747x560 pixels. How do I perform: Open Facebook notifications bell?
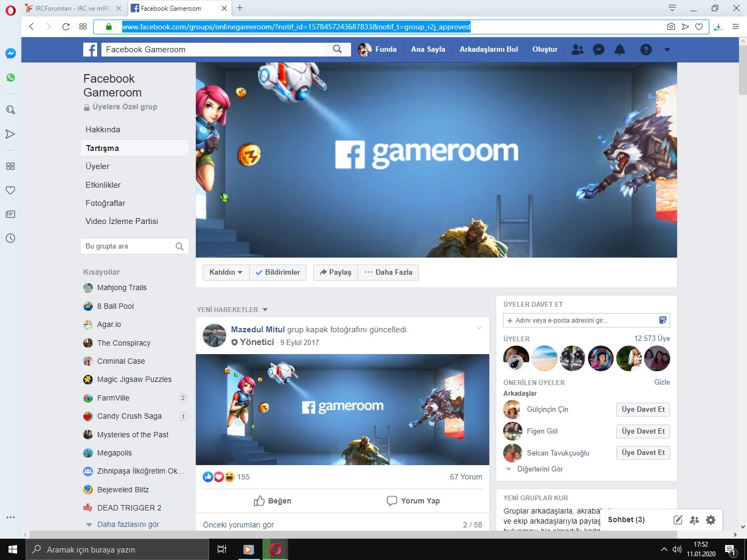point(619,50)
